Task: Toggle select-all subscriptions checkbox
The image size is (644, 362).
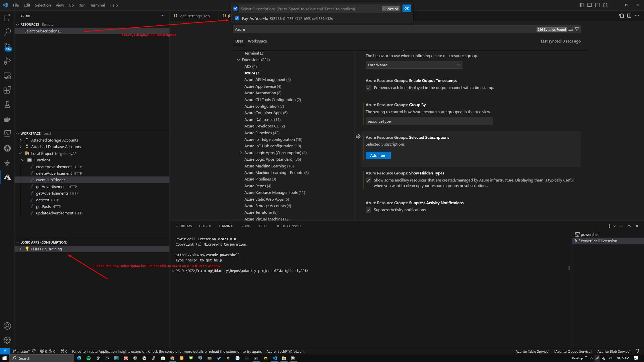Action: pyautogui.click(x=235, y=9)
